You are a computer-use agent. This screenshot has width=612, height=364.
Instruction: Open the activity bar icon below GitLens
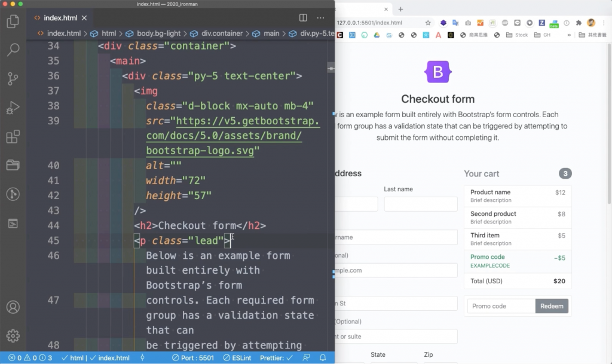click(13, 223)
